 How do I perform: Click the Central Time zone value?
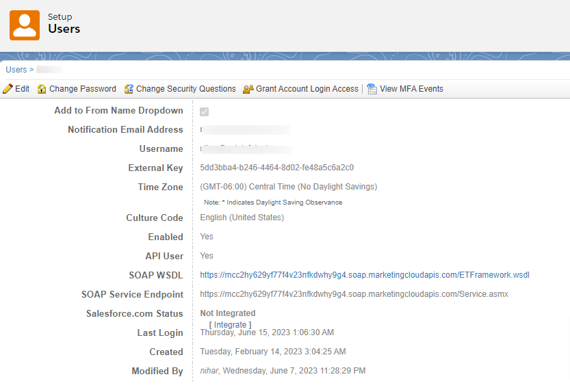coord(288,186)
